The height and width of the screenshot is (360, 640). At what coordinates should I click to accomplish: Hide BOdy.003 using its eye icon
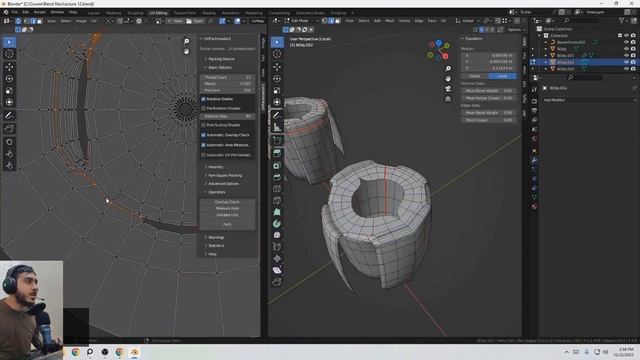coord(626,69)
